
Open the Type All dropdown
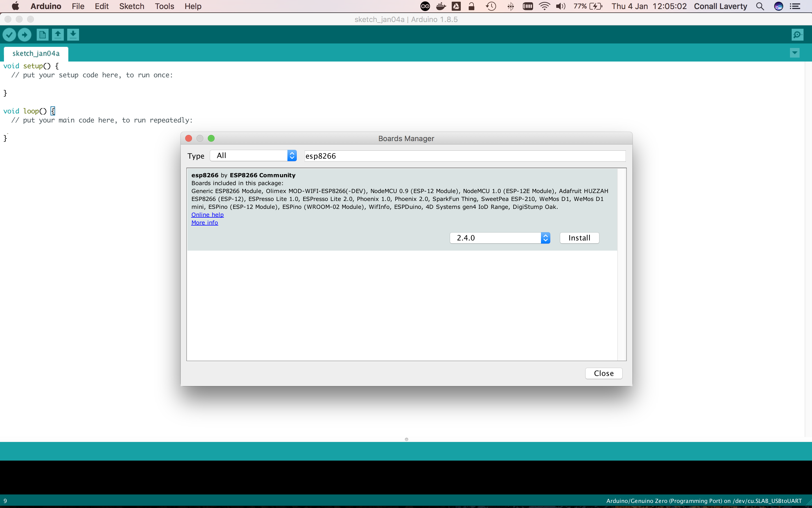tap(254, 156)
